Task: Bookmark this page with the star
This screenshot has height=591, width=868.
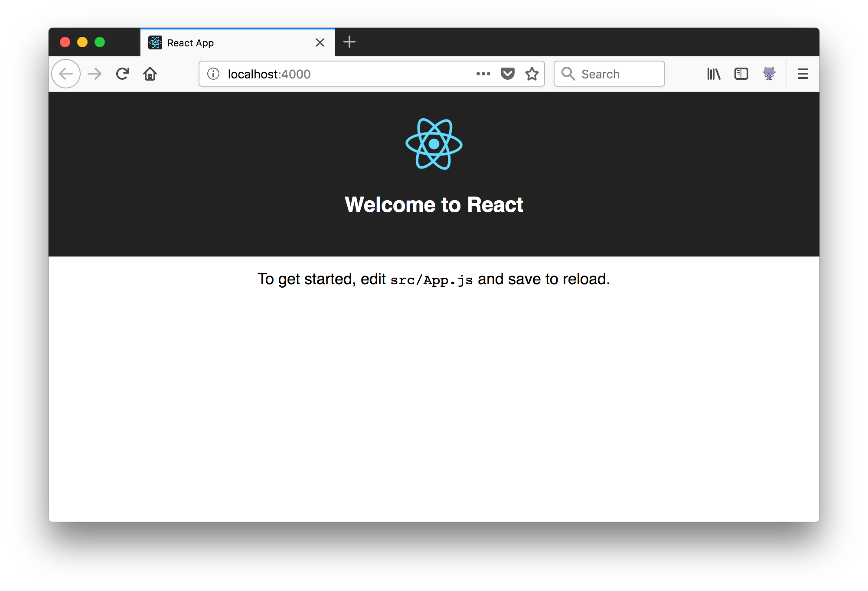Action: point(532,74)
